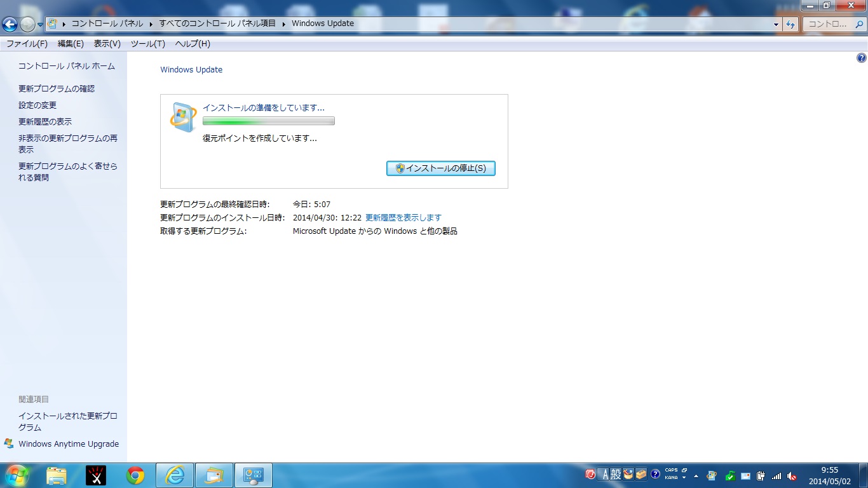The height and width of the screenshot is (488, 868).
Task: Open the IME tools toolbox icon
Action: click(641, 474)
